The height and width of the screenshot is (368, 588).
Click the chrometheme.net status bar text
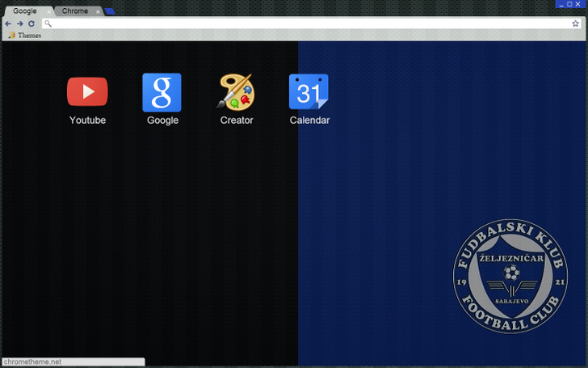pos(32,362)
